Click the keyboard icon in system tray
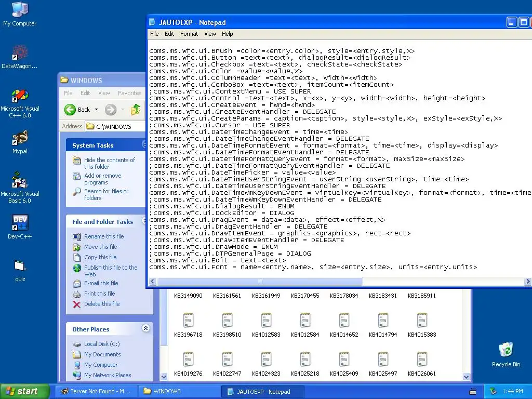Viewport: 532px width, 399px height. [473, 392]
